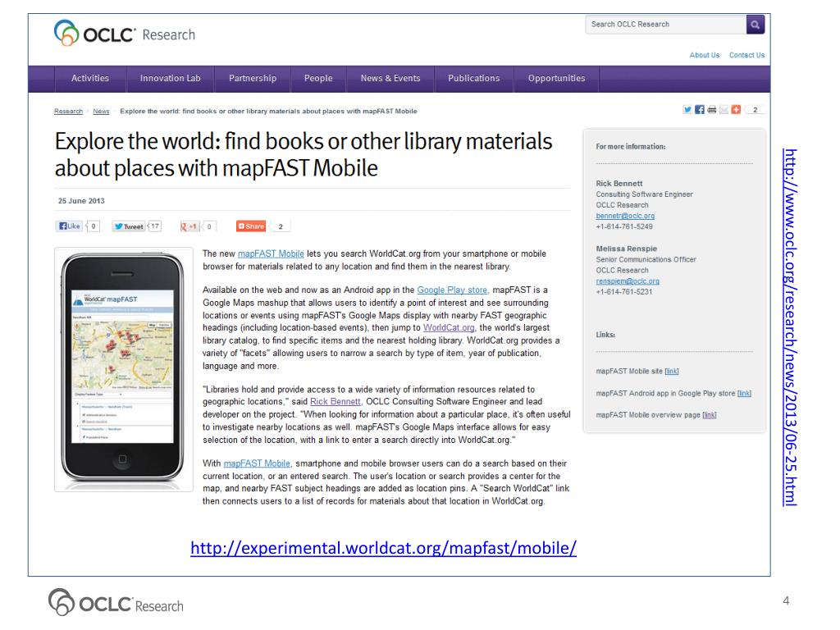Open the People menu
This screenshot has height=630, width=840.
[318, 78]
